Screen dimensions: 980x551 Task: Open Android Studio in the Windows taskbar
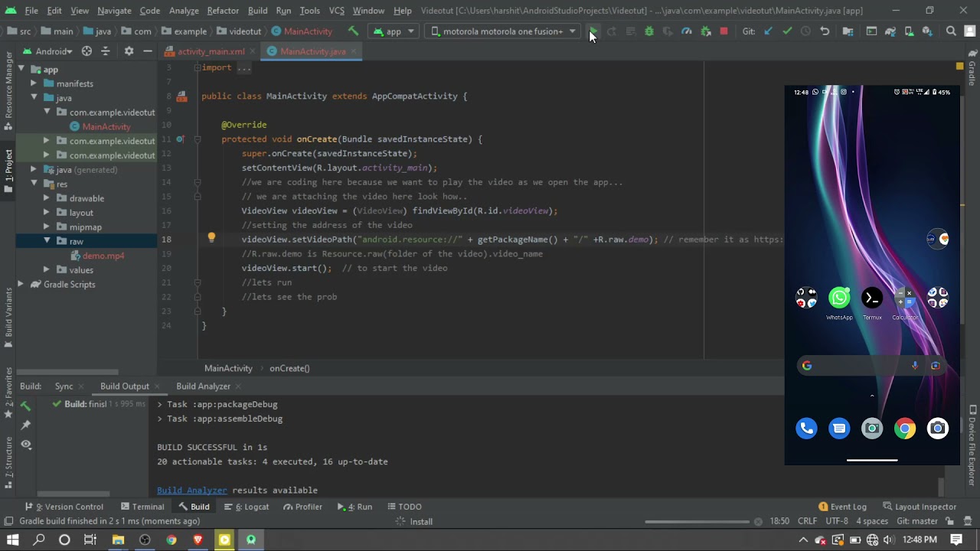point(250,540)
